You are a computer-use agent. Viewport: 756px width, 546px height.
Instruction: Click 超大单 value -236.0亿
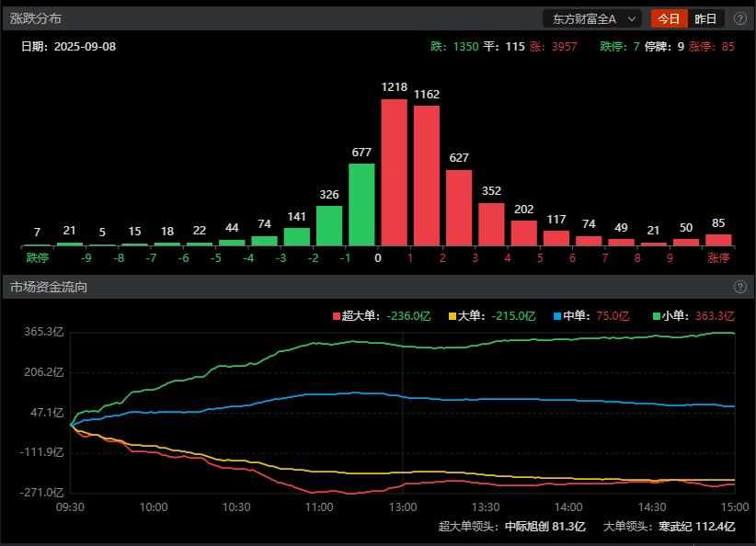(410, 316)
